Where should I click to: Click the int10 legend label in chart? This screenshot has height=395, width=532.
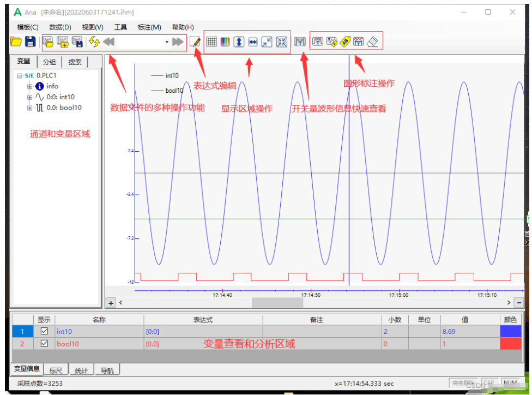pyautogui.click(x=172, y=75)
